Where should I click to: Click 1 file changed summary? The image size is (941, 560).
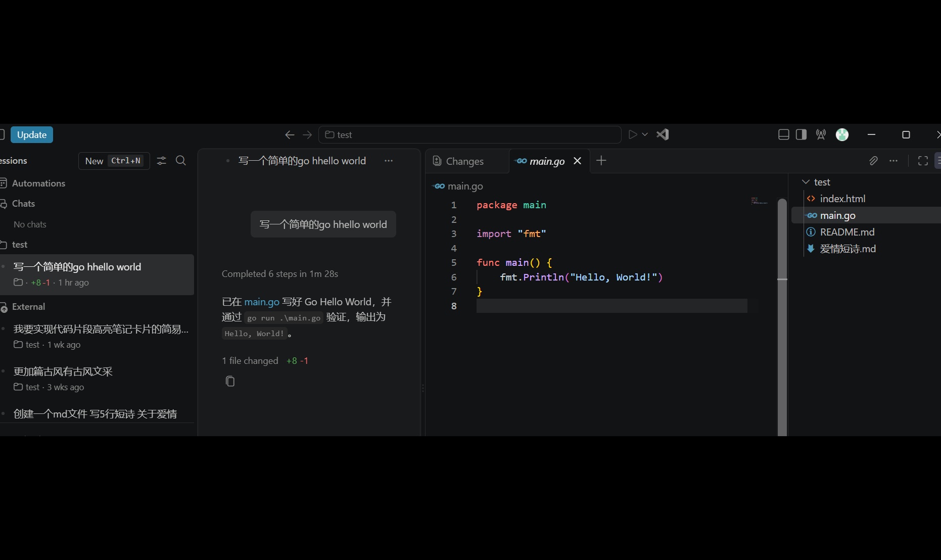(250, 361)
